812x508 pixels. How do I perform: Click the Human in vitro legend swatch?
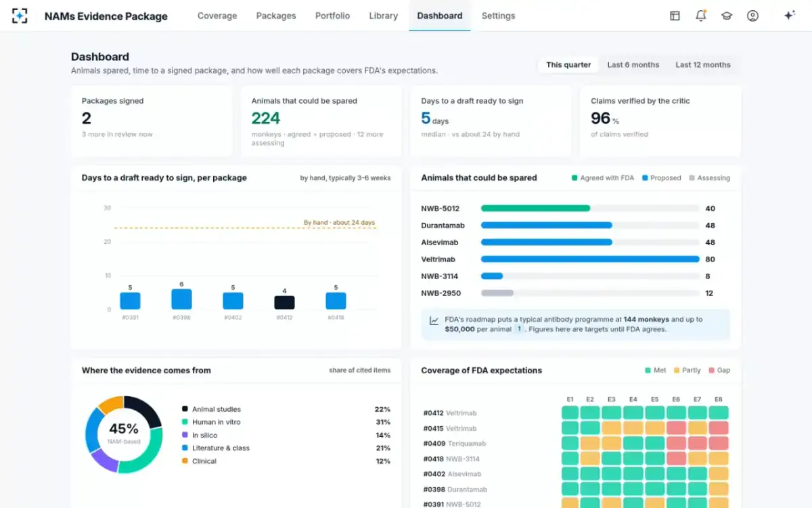[185, 422]
